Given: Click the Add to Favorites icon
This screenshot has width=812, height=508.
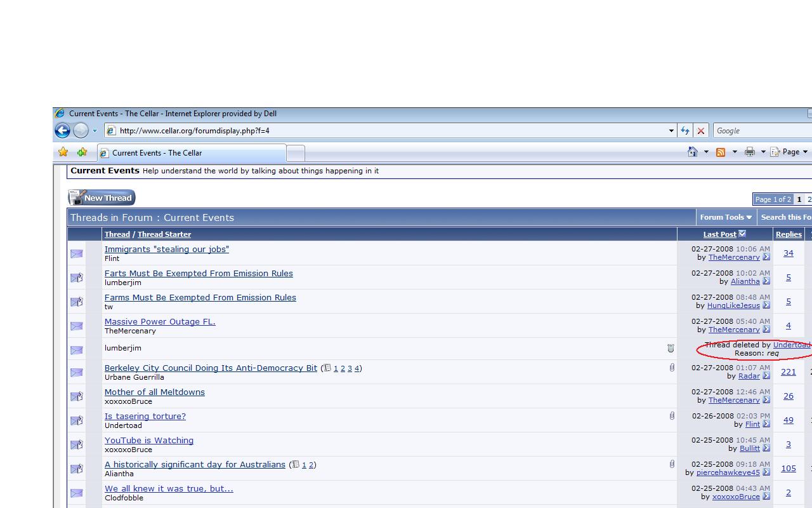Looking at the screenshot, I should click(x=82, y=152).
